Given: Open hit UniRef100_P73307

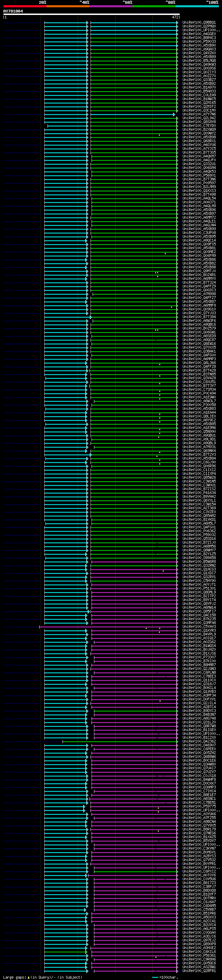Looking at the screenshot, I should click(199, 657).
